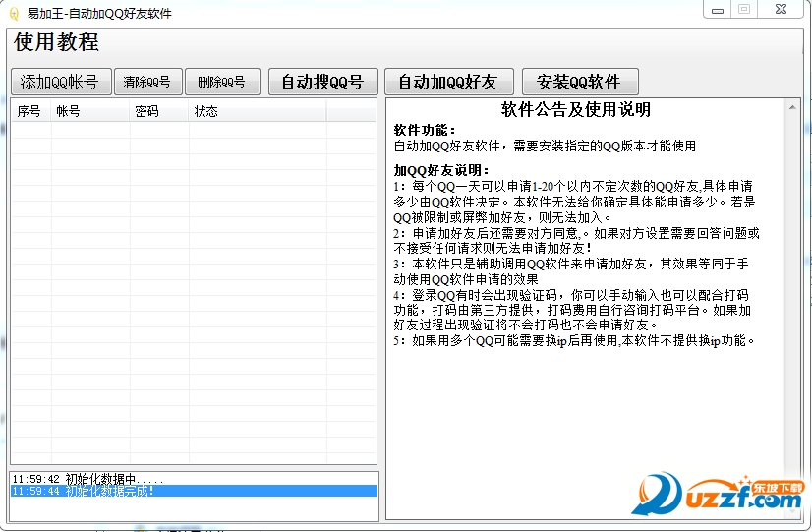
Task: Open the 使用教程 tutorial heading
Action: [56, 42]
